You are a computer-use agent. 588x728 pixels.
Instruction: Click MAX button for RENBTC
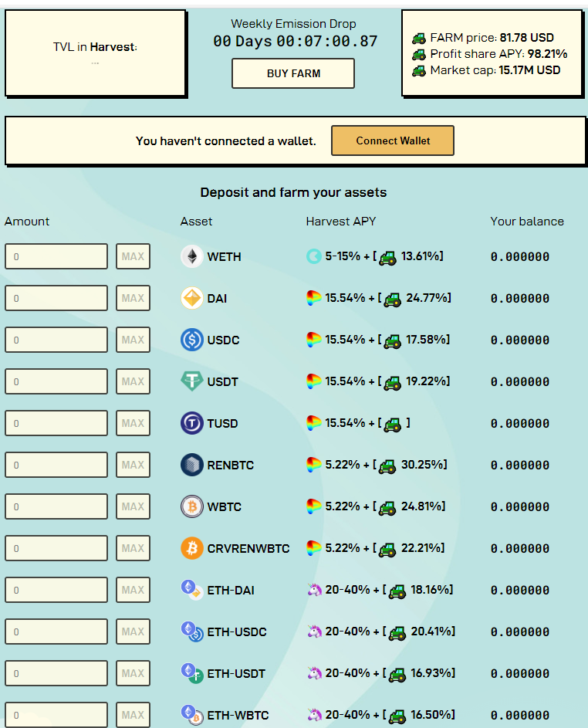(x=133, y=465)
